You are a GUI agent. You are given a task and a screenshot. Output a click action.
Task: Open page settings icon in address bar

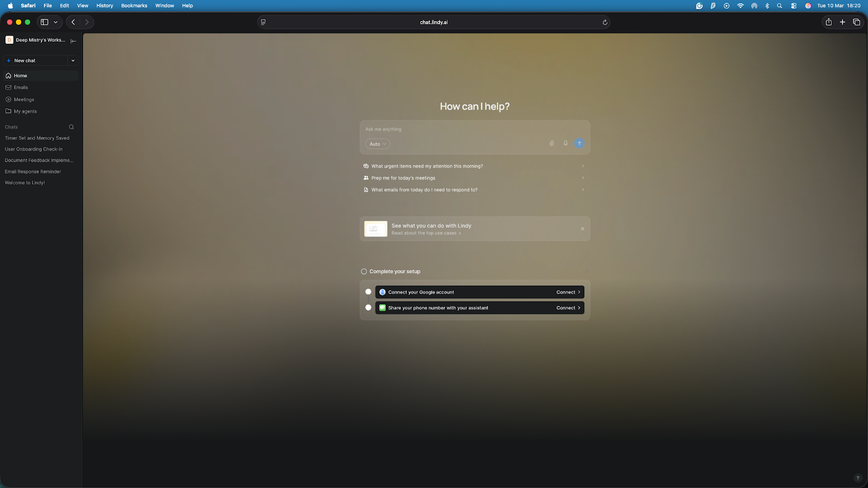pyautogui.click(x=263, y=22)
